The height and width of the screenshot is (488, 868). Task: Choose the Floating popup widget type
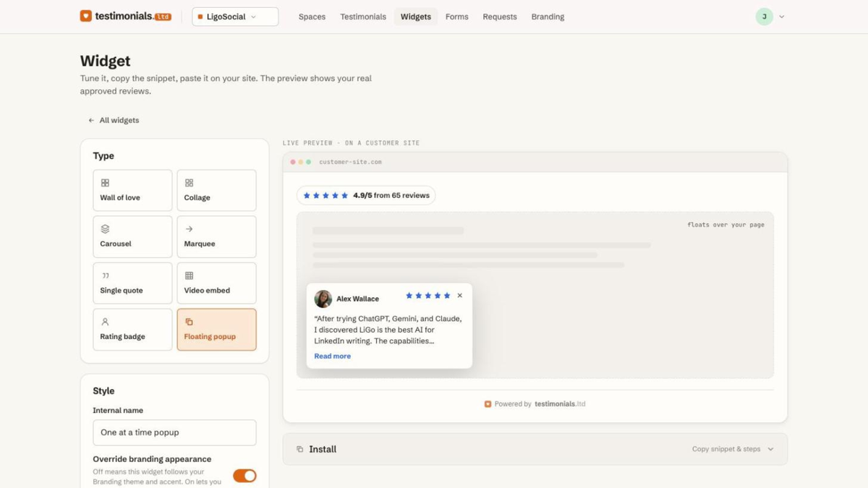pyautogui.click(x=216, y=329)
